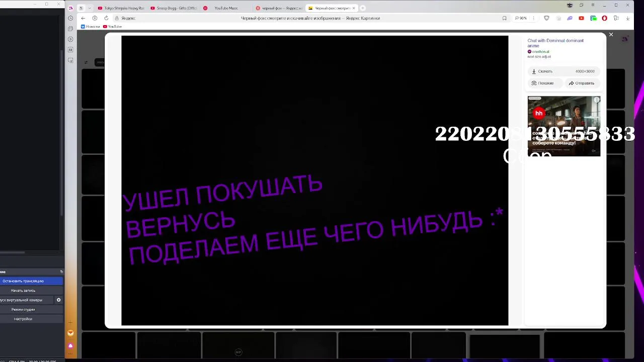Start the OBS virtual camera

click(x=26, y=300)
